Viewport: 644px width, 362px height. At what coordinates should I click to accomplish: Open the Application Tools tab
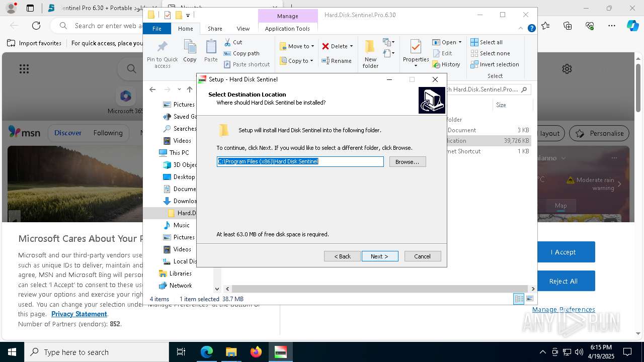(x=287, y=29)
